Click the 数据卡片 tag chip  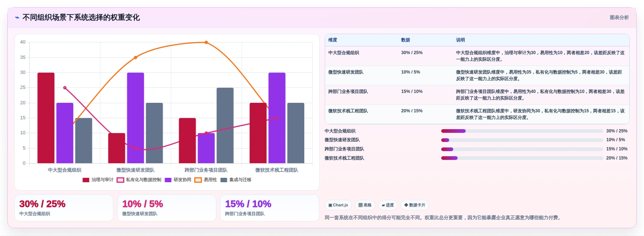tap(415, 205)
